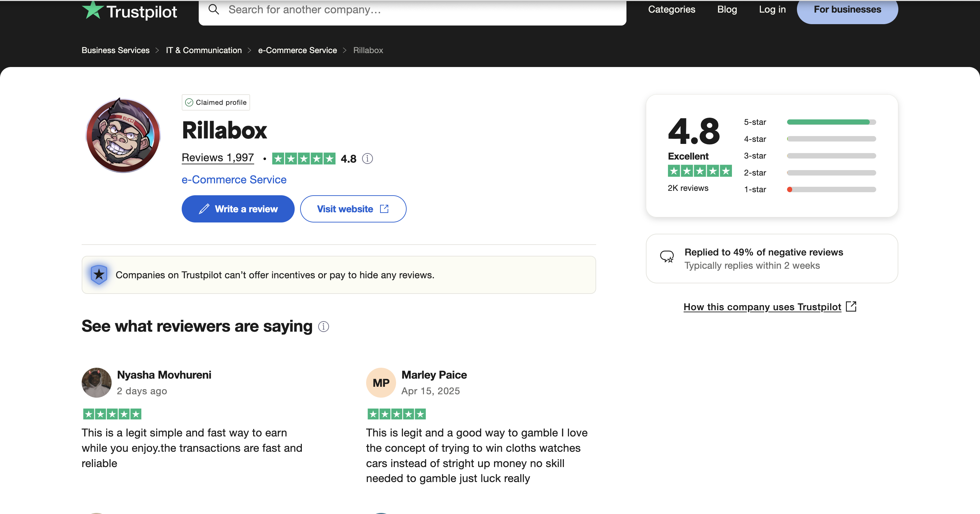Click the Write a review button

238,209
